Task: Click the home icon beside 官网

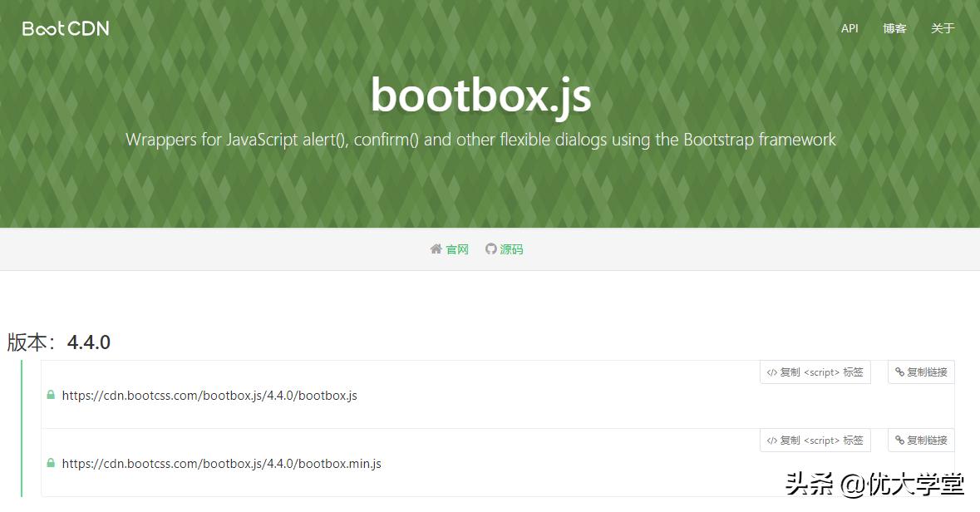Action: pos(436,249)
